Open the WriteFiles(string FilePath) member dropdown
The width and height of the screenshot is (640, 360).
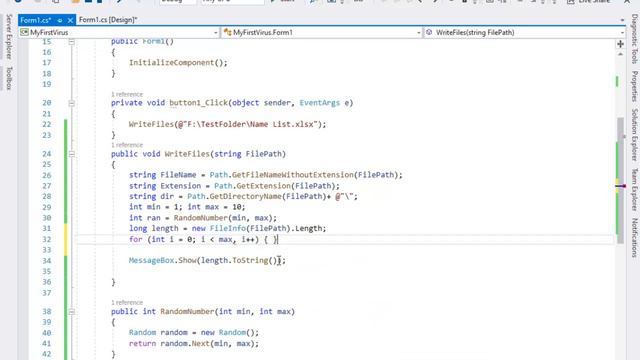tap(622, 33)
